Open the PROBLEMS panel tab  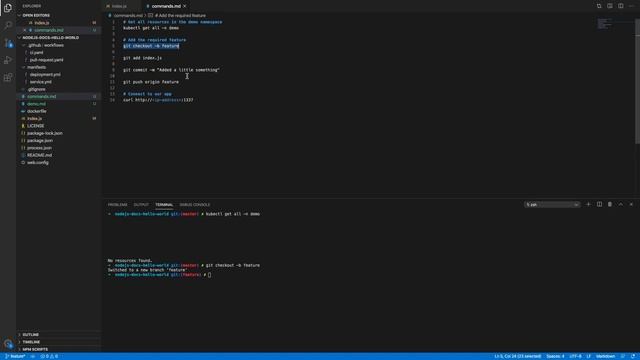118,204
